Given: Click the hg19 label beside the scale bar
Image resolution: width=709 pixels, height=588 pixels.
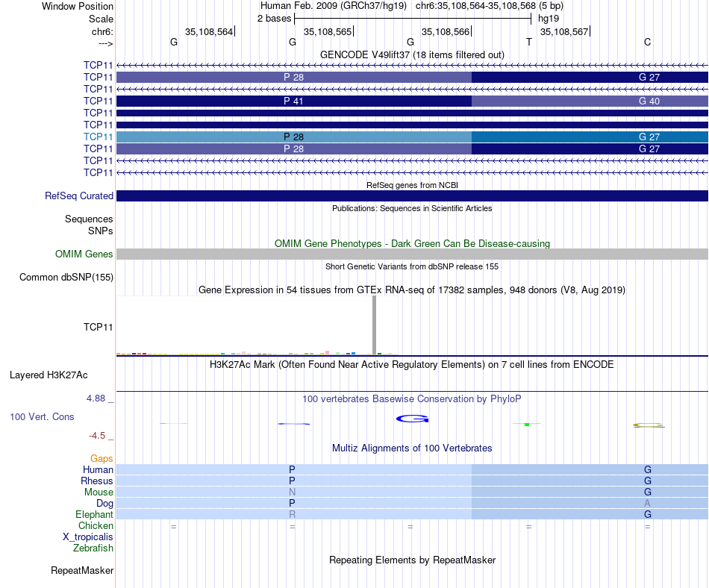Looking at the screenshot, I should point(549,19).
